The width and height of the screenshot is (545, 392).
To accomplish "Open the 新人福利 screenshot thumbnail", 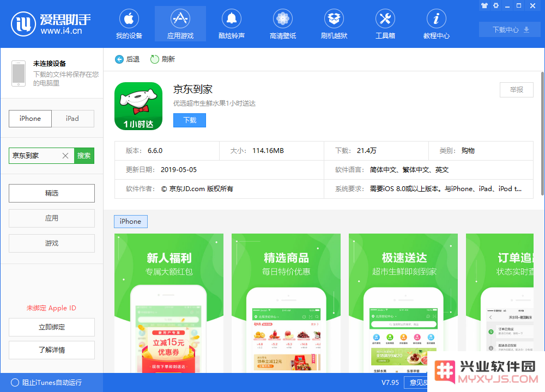I will click(169, 303).
